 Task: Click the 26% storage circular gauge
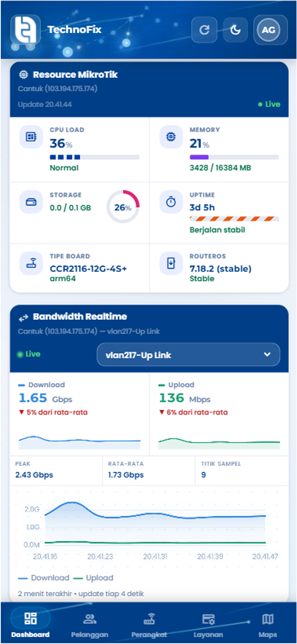[123, 207]
